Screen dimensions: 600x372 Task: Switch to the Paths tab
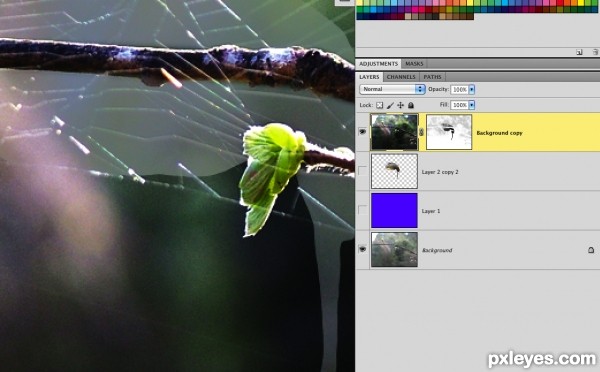(432, 77)
